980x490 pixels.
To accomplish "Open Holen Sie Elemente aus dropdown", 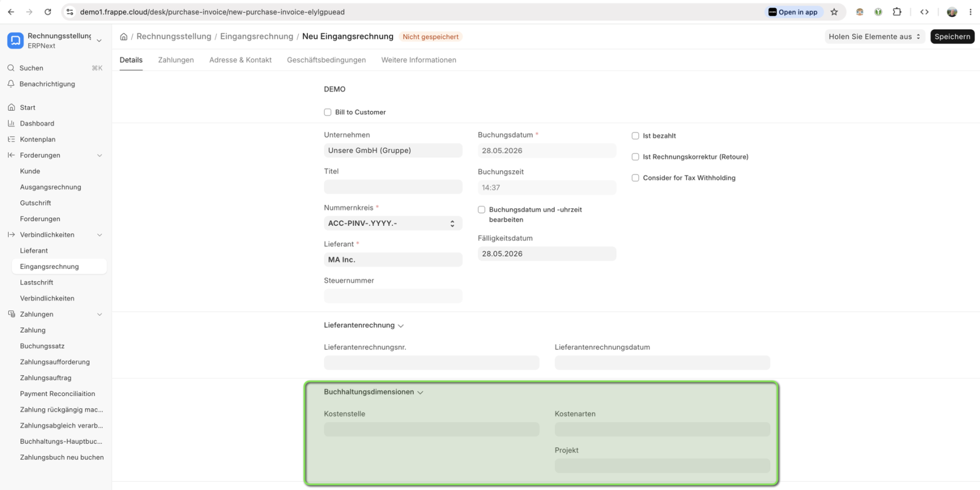I will [x=874, y=37].
